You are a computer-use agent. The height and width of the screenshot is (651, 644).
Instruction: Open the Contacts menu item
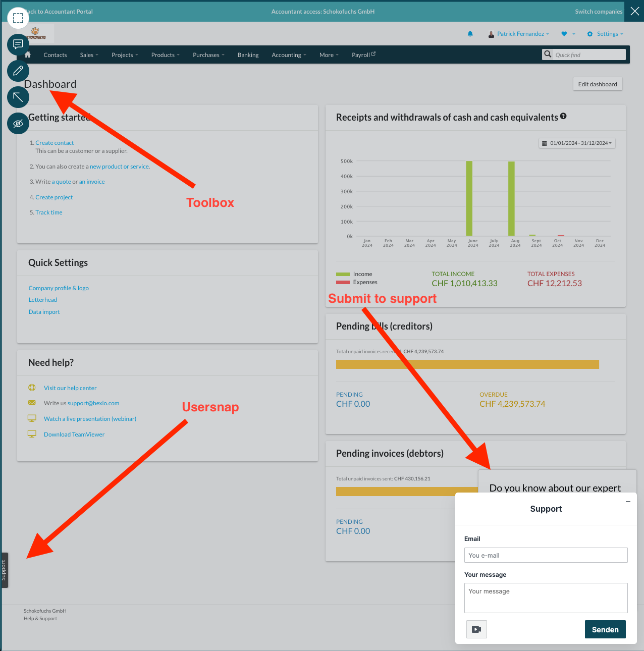55,55
